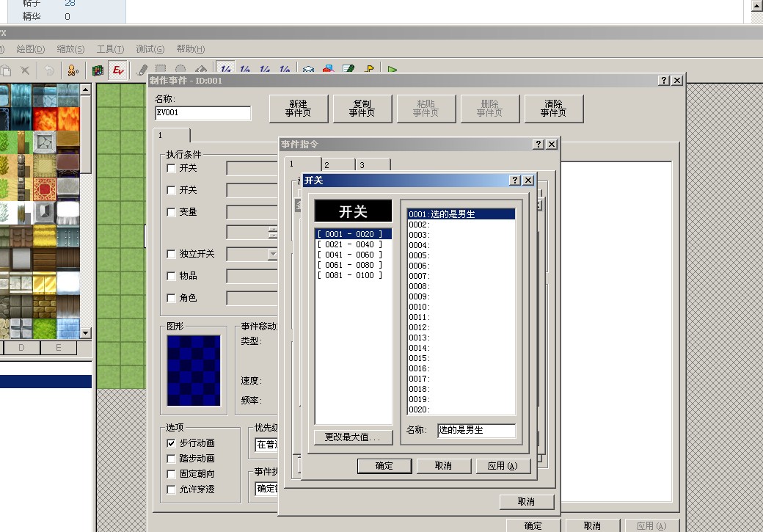The height and width of the screenshot is (532, 763).
Task: Select the pencil drawing tool
Action: click(142, 70)
